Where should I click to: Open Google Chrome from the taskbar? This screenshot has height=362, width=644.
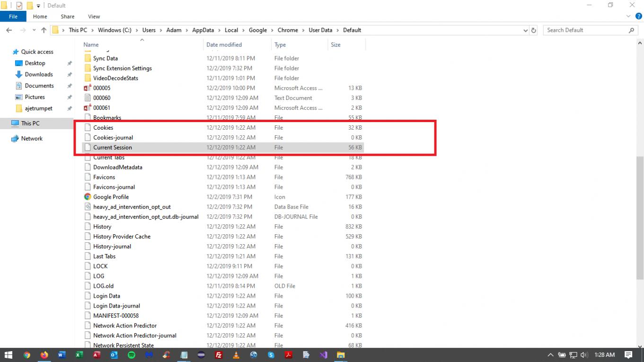(27, 355)
